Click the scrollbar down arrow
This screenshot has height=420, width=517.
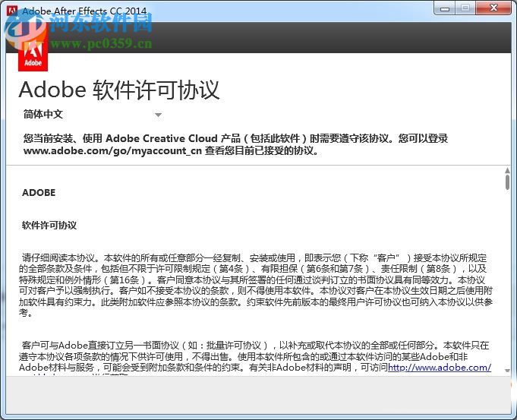(507, 371)
